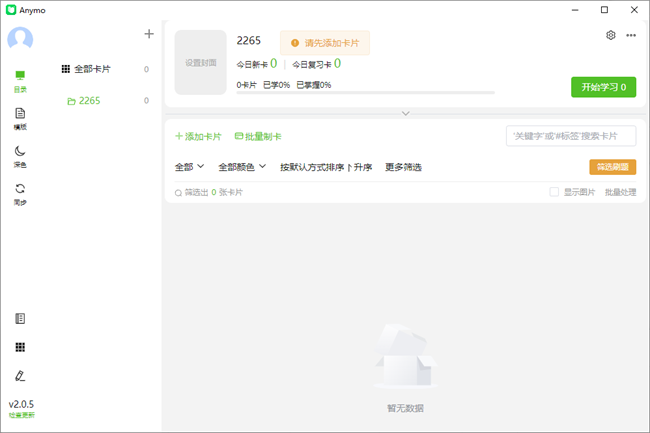Click the orange 筛选刷新 button
This screenshot has height=433, width=650.
coord(612,167)
